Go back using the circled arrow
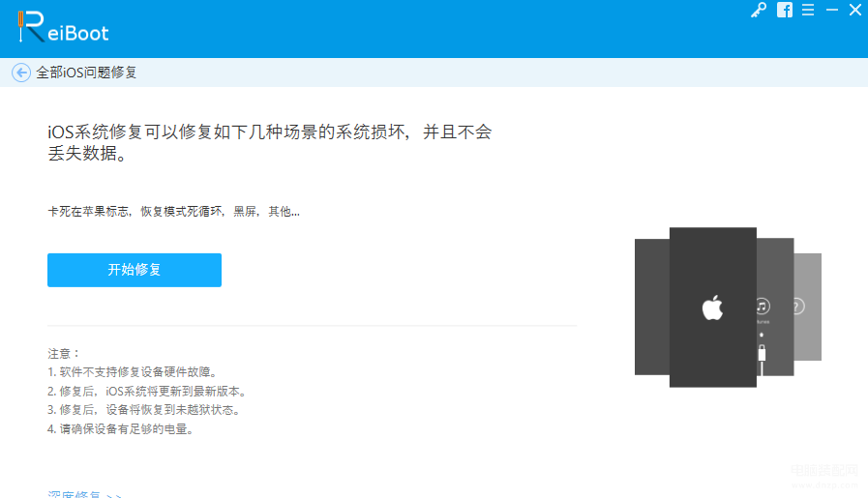This screenshot has height=498, width=868. click(x=21, y=73)
